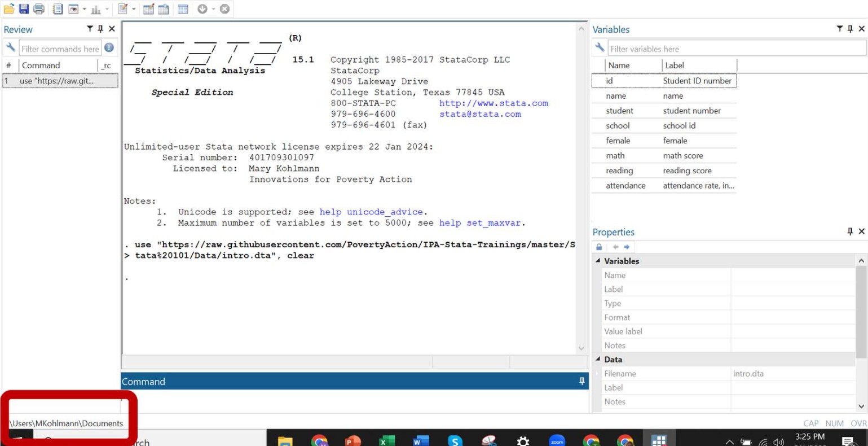The height and width of the screenshot is (446, 868).
Task: Click the Print results icon
Action: click(x=39, y=9)
